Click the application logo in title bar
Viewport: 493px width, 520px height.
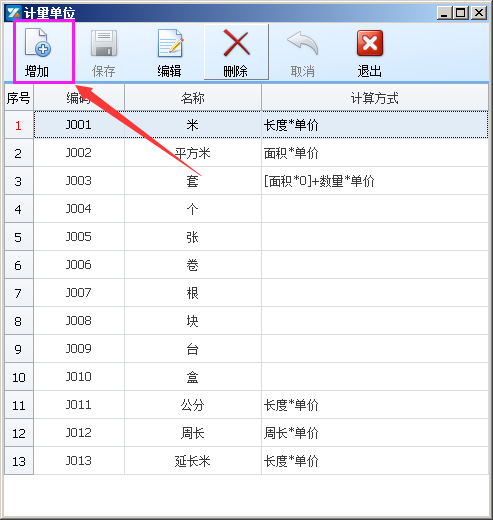(x=14, y=13)
